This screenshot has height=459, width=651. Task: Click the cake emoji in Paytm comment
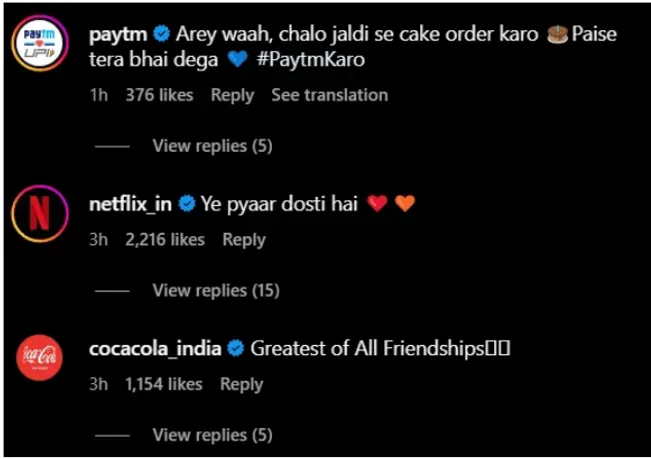click(559, 35)
